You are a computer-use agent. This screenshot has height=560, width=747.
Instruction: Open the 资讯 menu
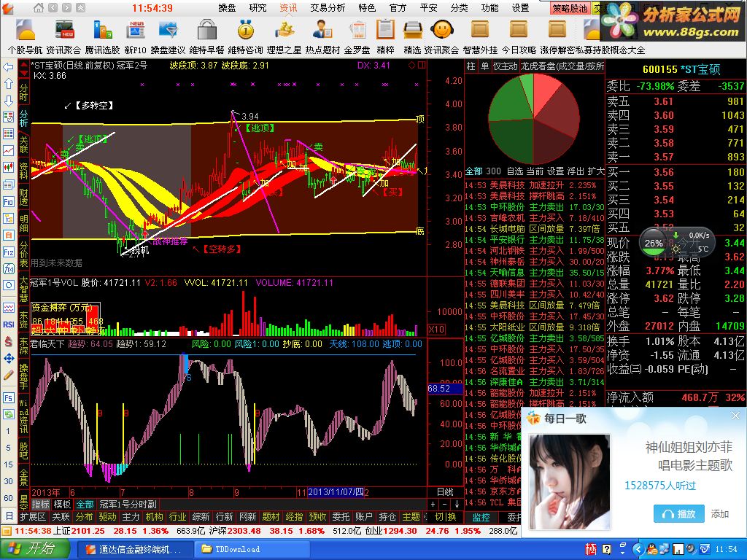(x=288, y=7)
